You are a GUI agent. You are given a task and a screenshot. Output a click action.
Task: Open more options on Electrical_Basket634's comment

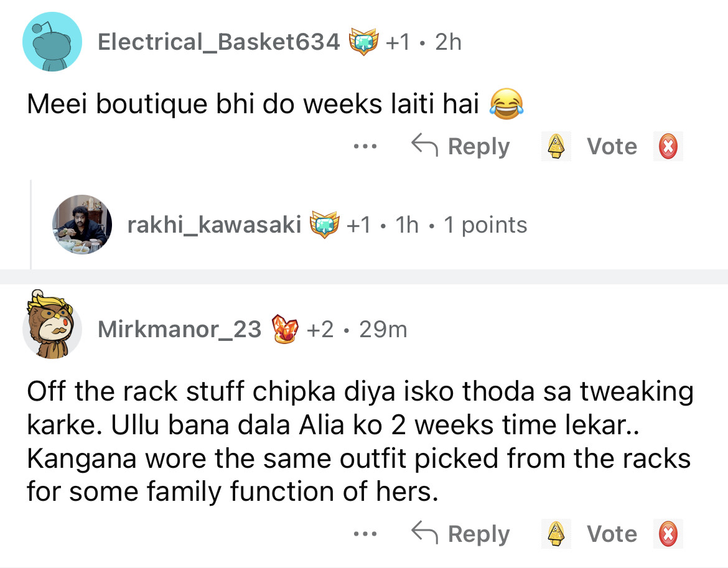[x=364, y=147]
